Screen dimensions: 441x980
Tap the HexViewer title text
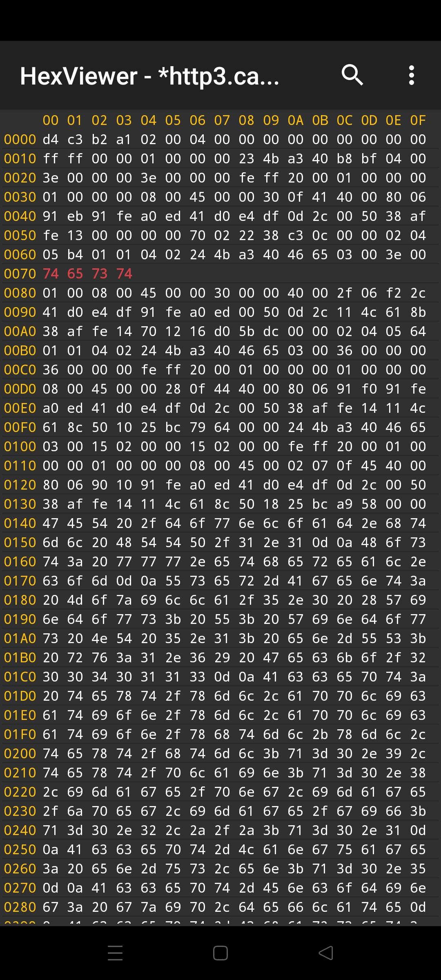coord(150,76)
